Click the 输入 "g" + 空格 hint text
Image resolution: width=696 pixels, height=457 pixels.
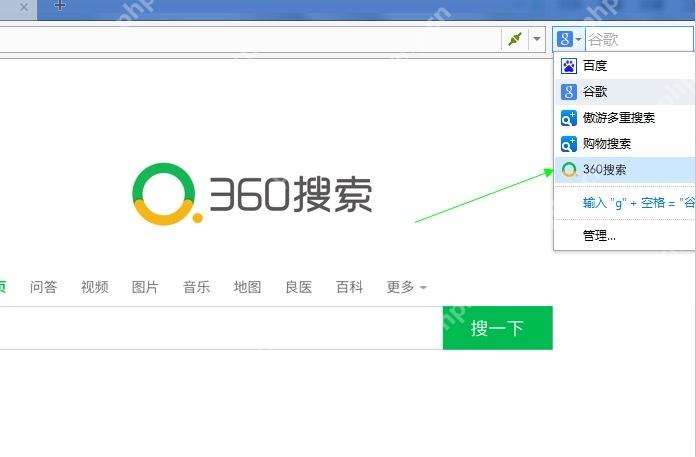click(638, 203)
